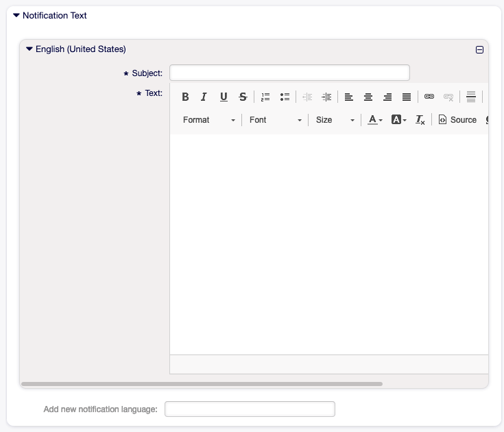Click the Source button
Screen dimensions: 504x432
[457, 120]
